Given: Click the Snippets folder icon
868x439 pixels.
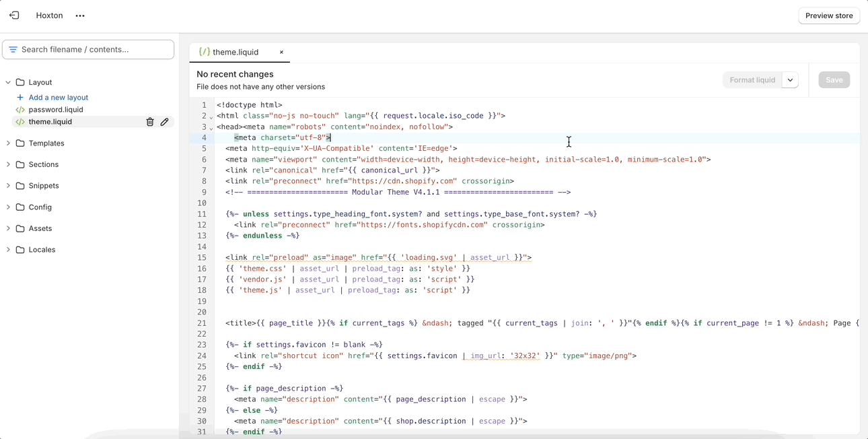Looking at the screenshot, I should click(20, 186).
